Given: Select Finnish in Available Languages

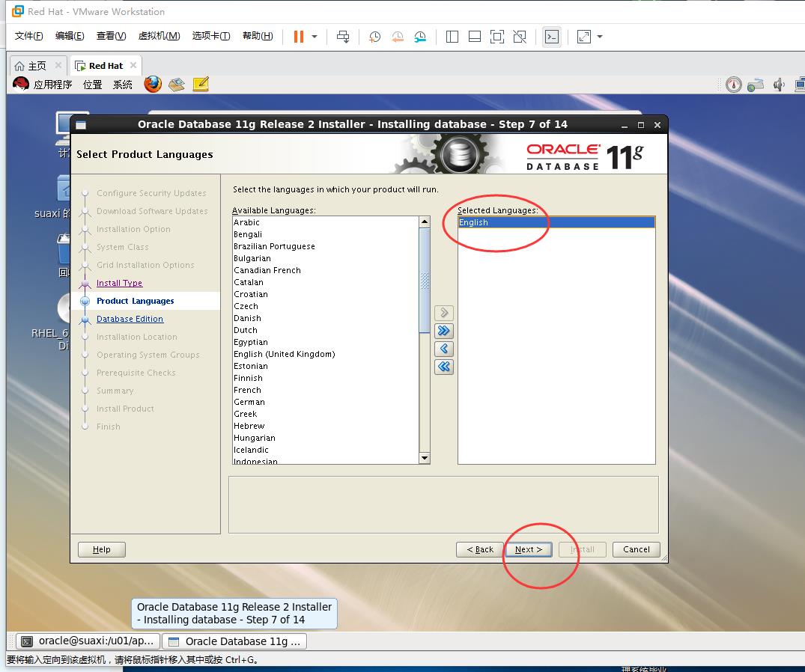Looking at the screenshot, I should pos(326,378).
